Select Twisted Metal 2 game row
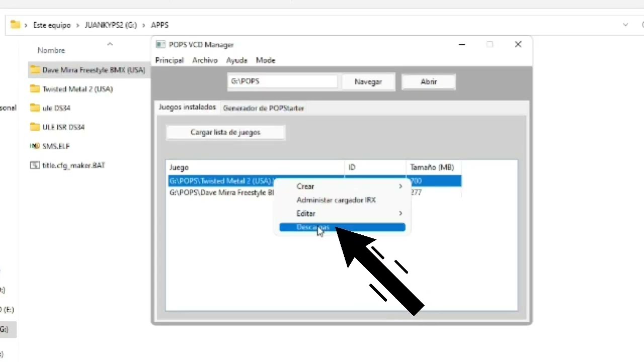The width and height of the screenshot is (644, 362). tap(314, 181)
